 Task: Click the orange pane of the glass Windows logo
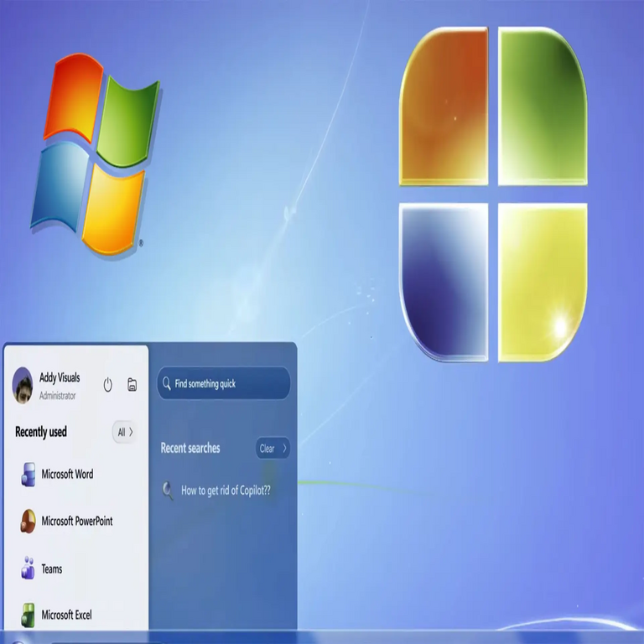click(444, 106)
